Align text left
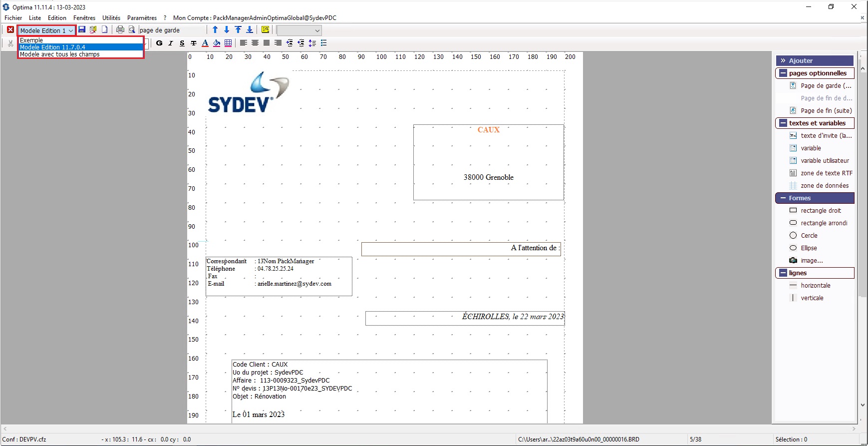The height and width of the screenshot is (446, 868). point(244,43)
